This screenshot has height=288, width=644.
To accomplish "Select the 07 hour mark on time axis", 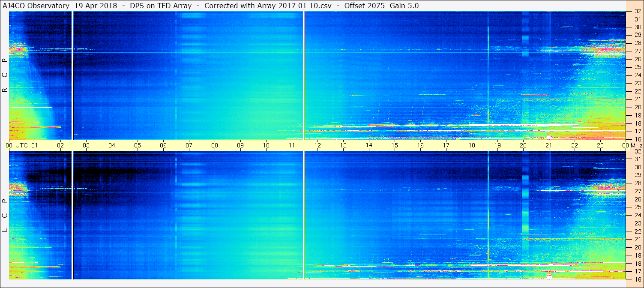I will (189, 145).
